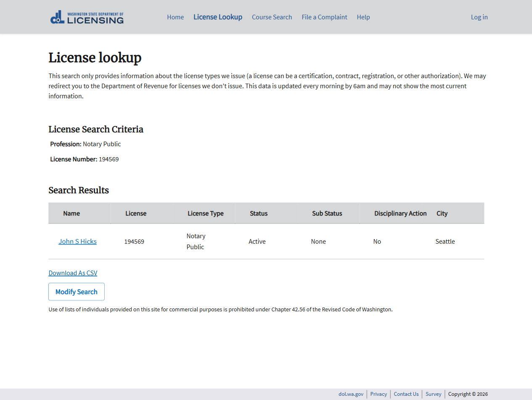Open File a Complaint page

pos(324,17)
